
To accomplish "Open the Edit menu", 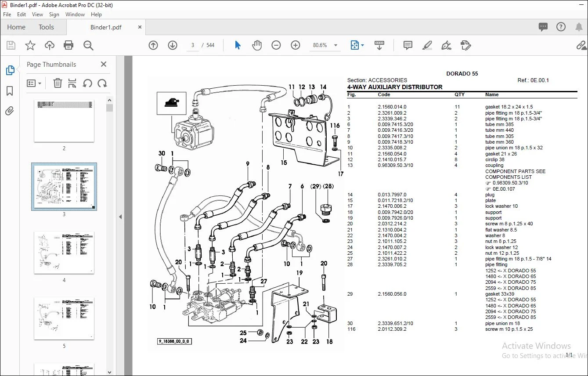I will coord(22,14).
